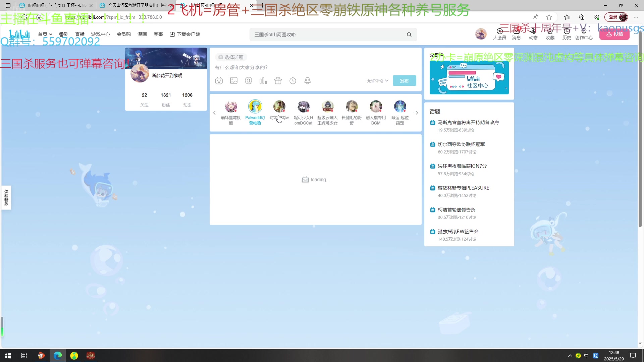Open 创作中心 creator center icon
644x362 pixels.
pyautogui.click(x=584, y=34)
